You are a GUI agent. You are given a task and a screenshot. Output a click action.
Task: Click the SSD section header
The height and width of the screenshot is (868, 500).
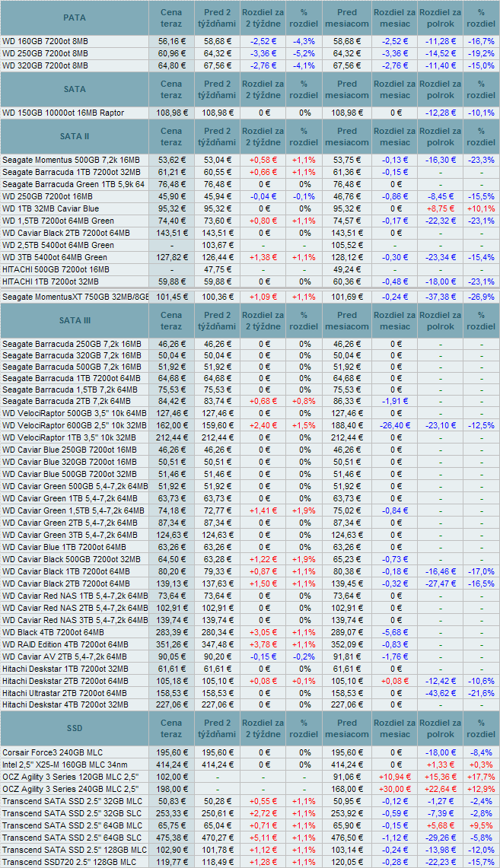click(x=74, y=728)
